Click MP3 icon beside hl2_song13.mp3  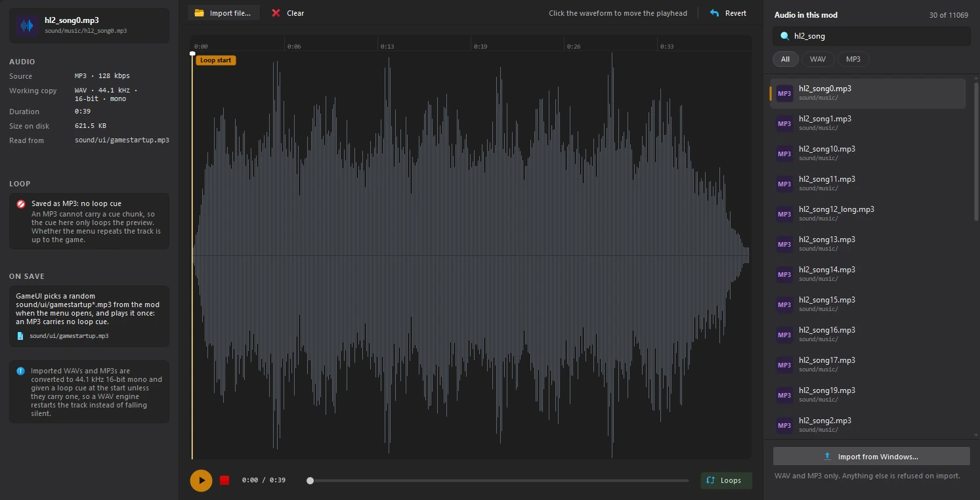click(784, 244)
